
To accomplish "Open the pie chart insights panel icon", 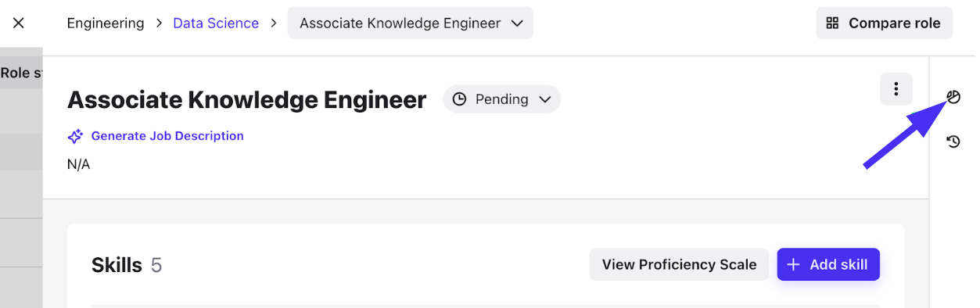I will [x=953, y=97].
